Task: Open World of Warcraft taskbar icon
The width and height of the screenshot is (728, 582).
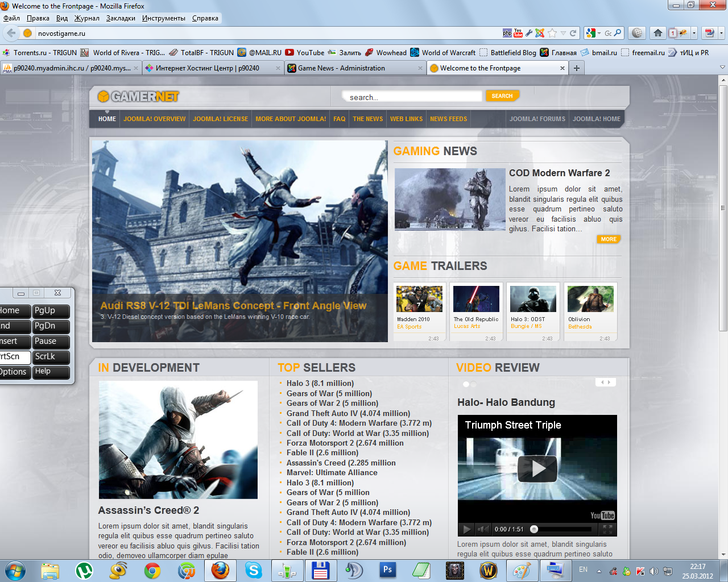Action: click(489, 570)
